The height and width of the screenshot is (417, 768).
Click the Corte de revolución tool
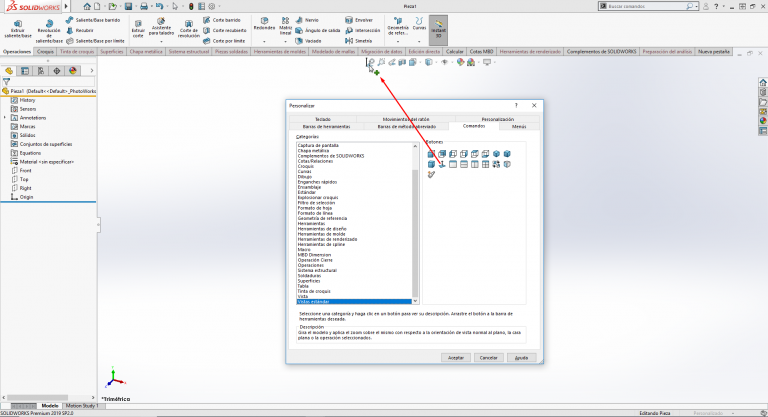click(189, 29)
